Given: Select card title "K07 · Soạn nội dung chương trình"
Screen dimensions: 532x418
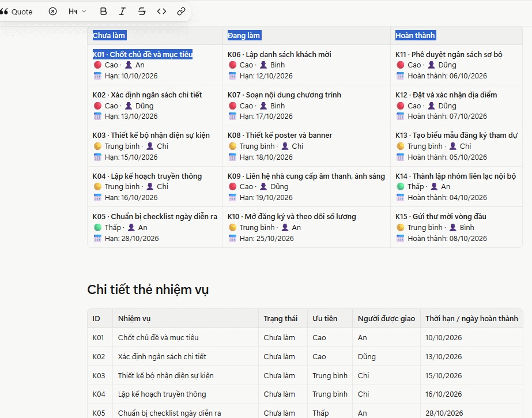Looking at the screenshot, I should pyautogui.click(x=284, y=95).
